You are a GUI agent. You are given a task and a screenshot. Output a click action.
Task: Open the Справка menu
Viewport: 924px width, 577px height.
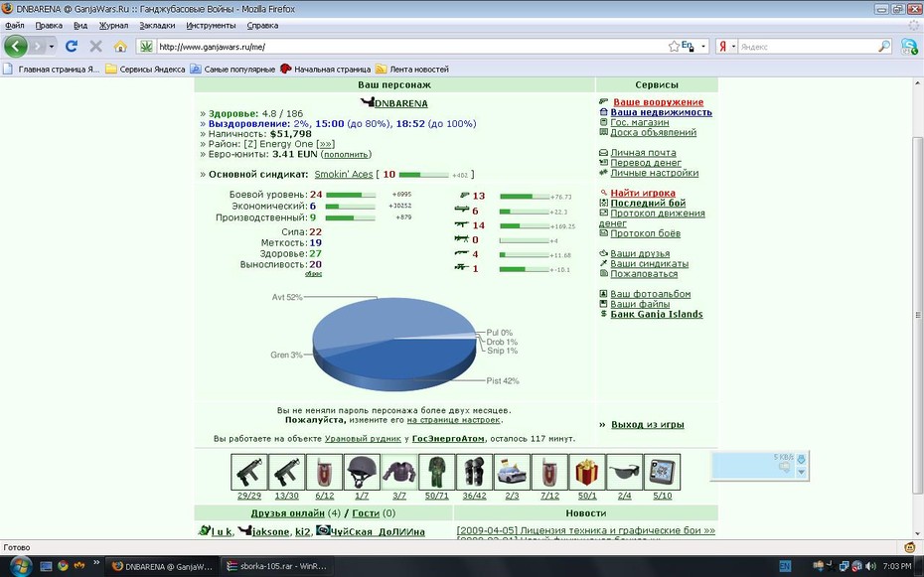tap(262, 25)
